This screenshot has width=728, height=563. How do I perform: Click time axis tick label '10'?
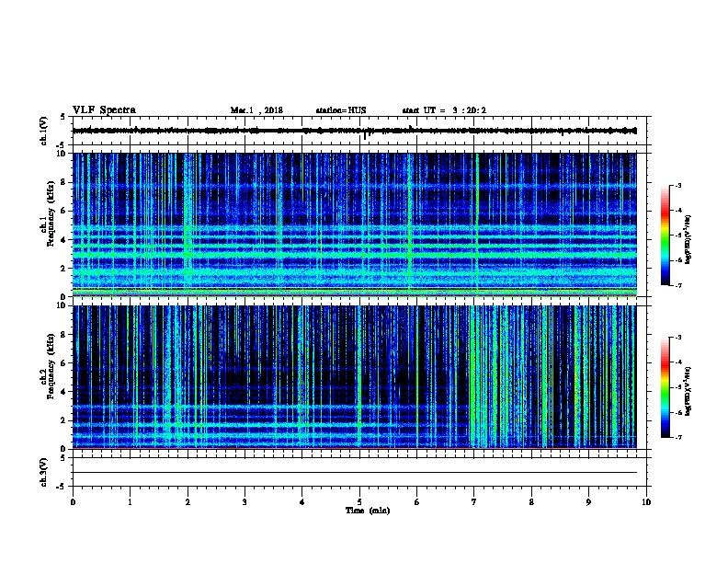[x=646, y=502]
